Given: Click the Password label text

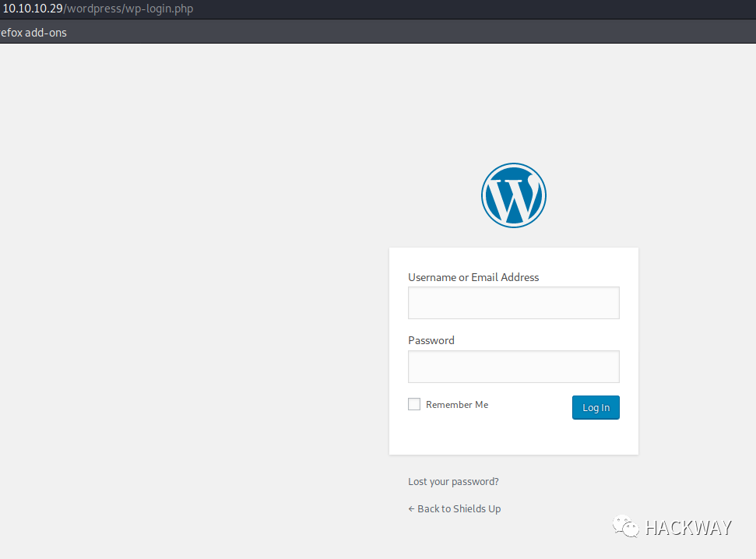Looking at the screenshot, I should pos(431,340).
